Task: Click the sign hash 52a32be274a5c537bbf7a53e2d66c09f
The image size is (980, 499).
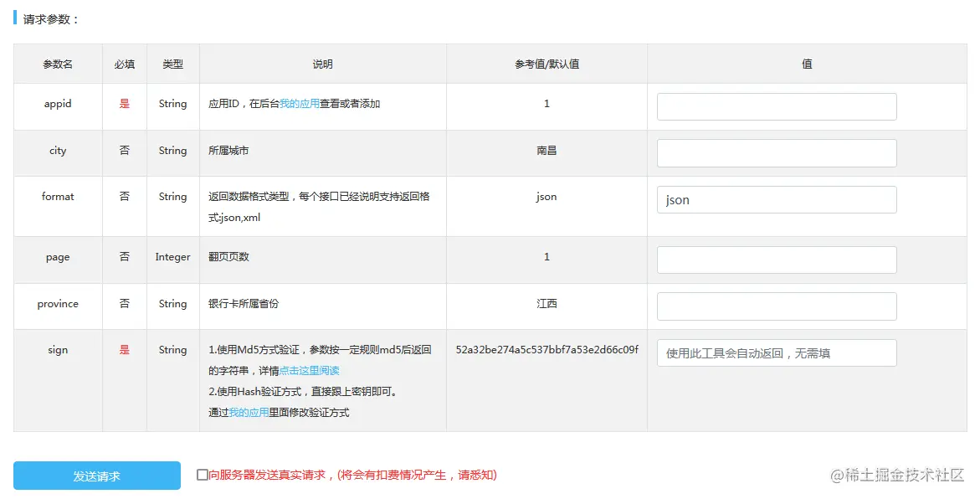Action: tap(546, 350)
